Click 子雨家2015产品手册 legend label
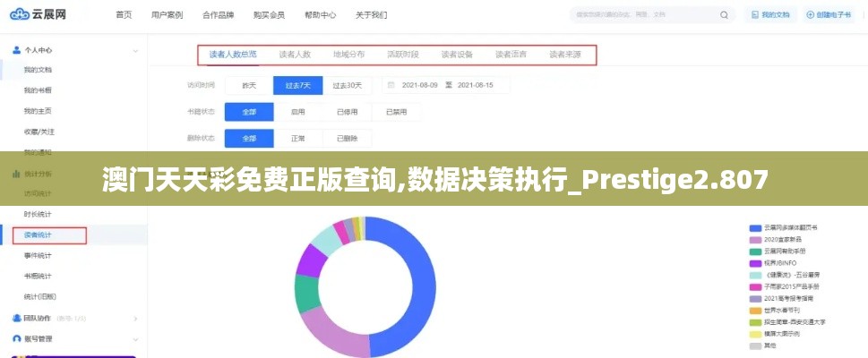 pyautogui.click(x=792, y=286)
